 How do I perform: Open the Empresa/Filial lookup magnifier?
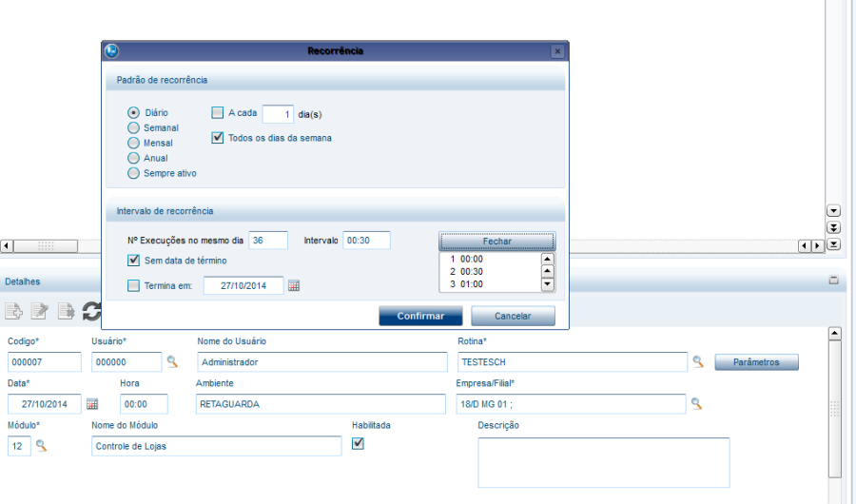[696, 403]
